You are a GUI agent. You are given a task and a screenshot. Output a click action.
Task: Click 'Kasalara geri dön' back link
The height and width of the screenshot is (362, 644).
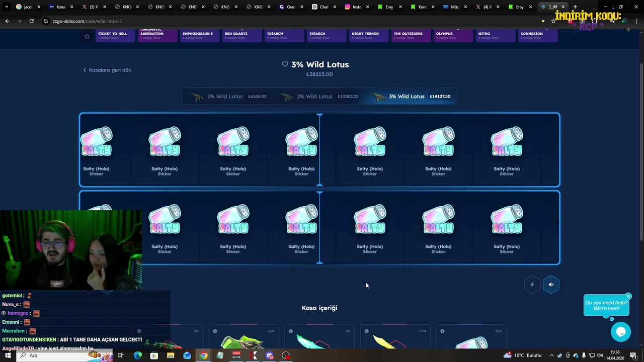pyautogui.click(x=107, y=70)
